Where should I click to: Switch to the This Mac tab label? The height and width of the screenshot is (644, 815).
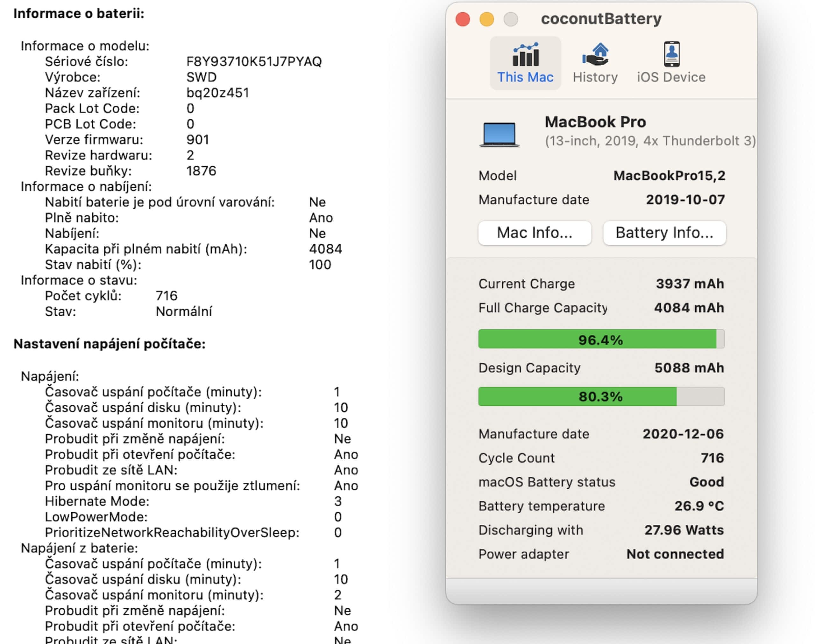click(x=525, y=77)
